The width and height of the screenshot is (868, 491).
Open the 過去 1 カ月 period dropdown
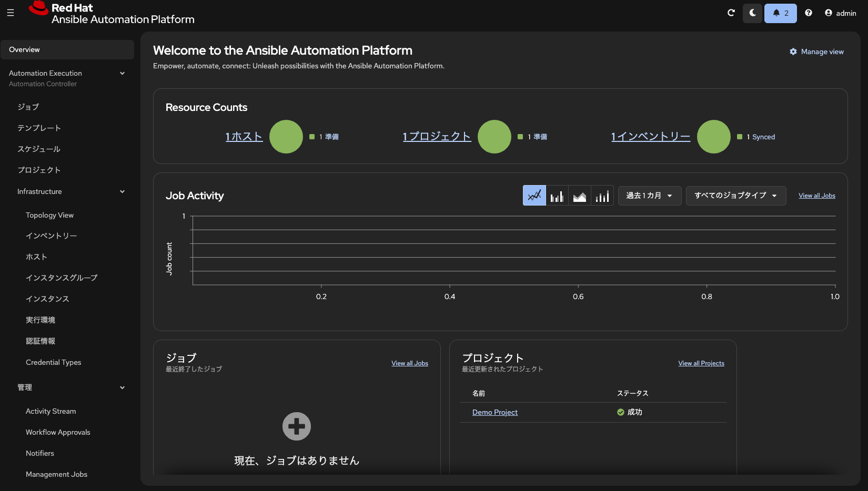pos(650,196)
